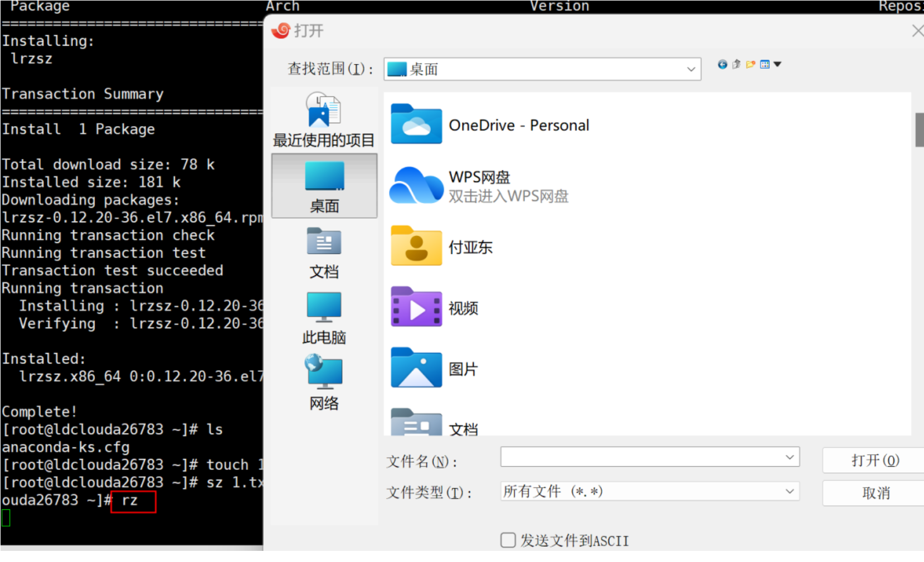The width and height of the screenshot is (924, 562).
Task: Select the 视频 folder in file list
Action: pyautogui.click(x=463, y=308)
